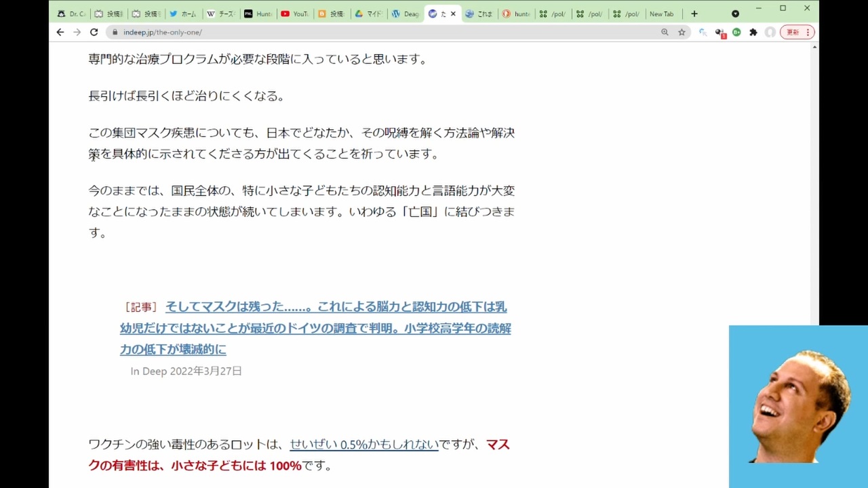Click the paragraph starting 専門的な治療プログラム
Screen dimensions: 868x488
(258, 59)
